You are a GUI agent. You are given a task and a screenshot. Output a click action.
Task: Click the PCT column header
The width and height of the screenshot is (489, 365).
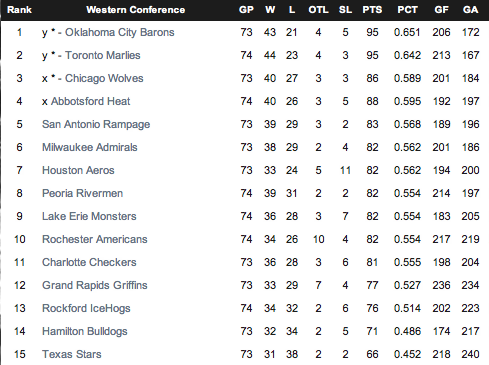(407, 10)
